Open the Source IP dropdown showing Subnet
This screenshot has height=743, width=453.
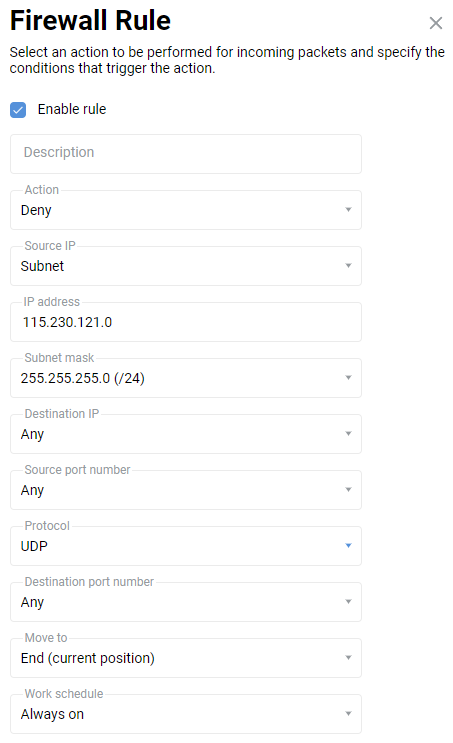pyautogui.click(x=186, y=266)
